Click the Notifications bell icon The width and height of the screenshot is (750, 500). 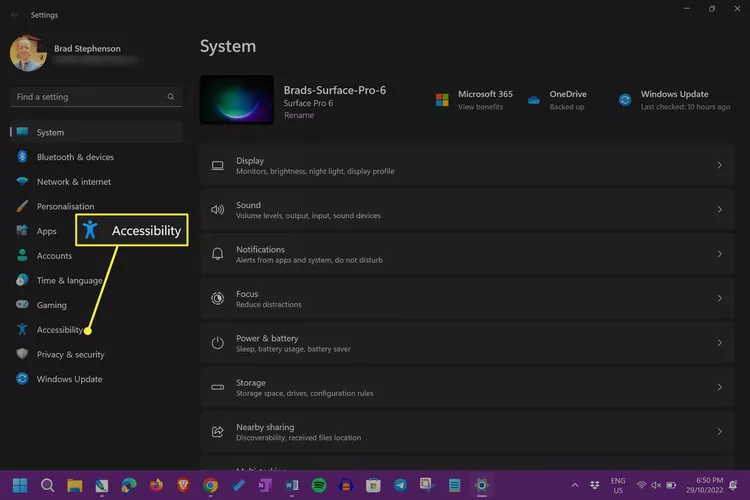(x=218, y=254)
